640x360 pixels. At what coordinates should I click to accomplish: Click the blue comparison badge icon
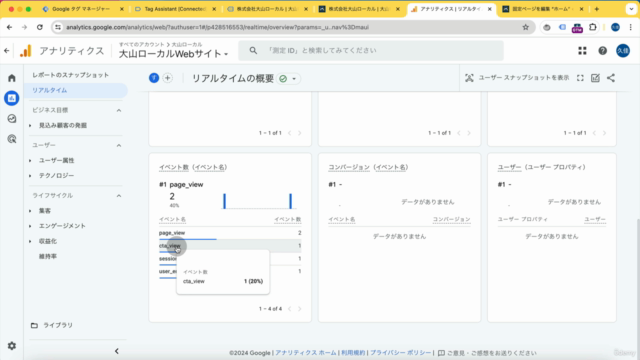tap(154, 78)
